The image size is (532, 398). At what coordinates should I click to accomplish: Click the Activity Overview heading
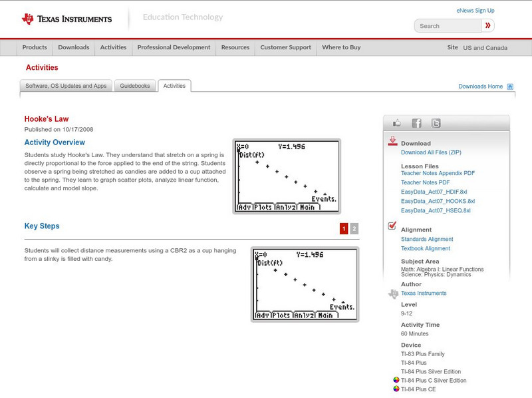pos(55,142)
